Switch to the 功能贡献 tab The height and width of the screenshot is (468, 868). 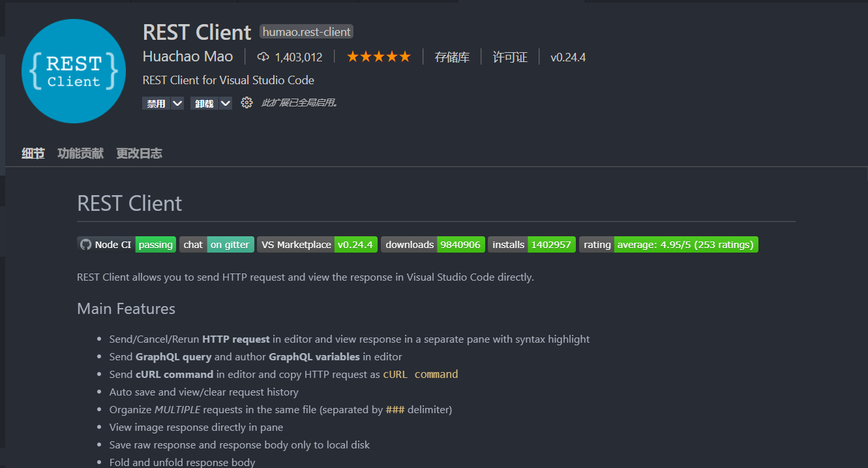click(80, 153)
